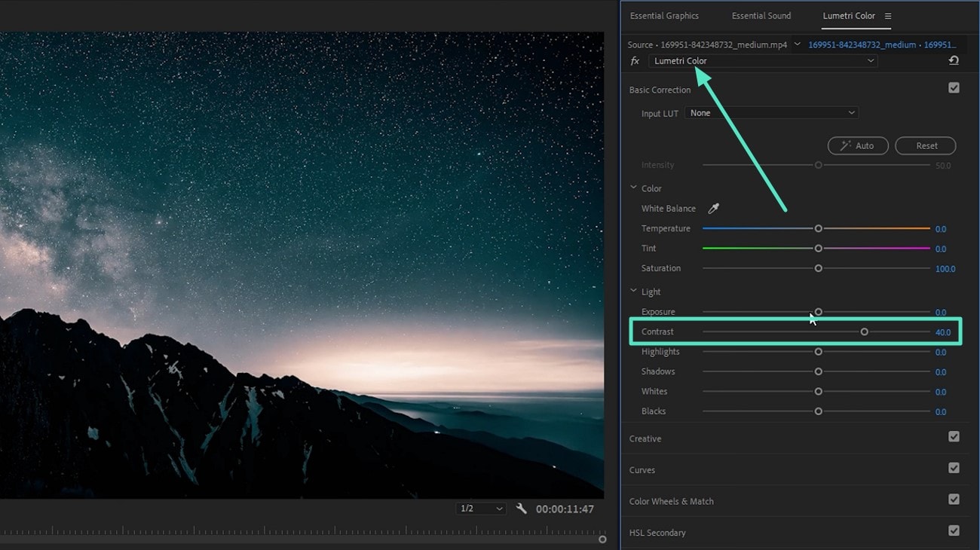Open the 1/2 playback resolution dropdown
The image size is (980, 550).
pyautogui.click(x=480, y=509)
